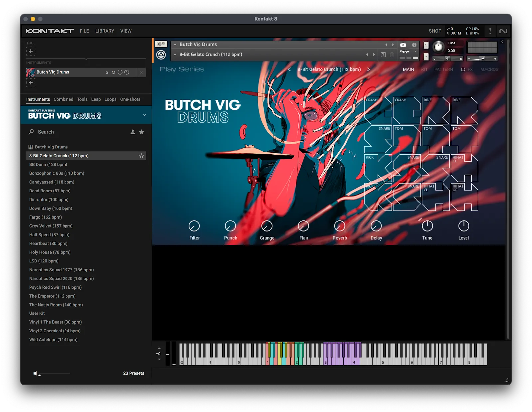Image resolution: width=532 pixels, height=412 pixels.
Task: Open the alert exclamation icon
Action: (490, 31)
